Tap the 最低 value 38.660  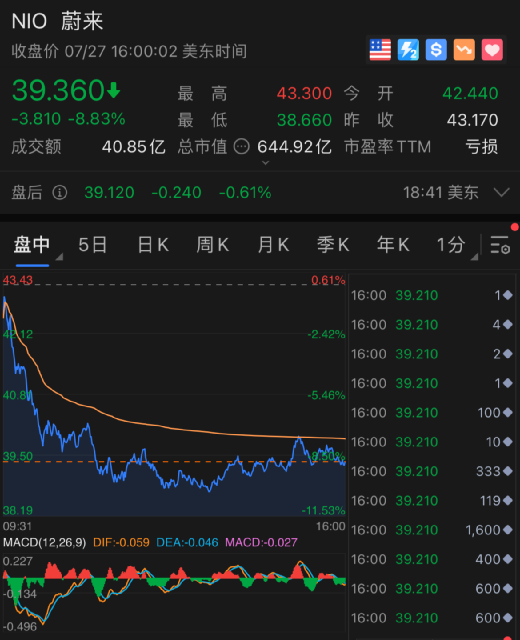[x=304, y=120]
